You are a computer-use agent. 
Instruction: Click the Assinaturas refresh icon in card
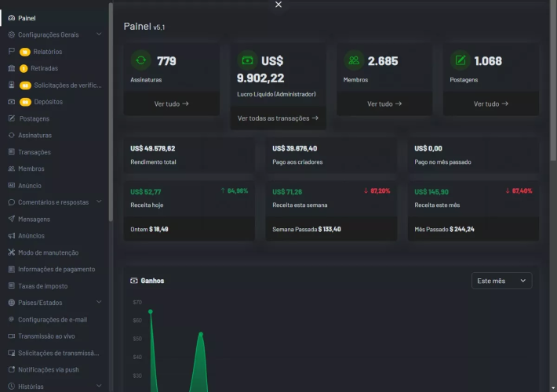coord(141,60)
